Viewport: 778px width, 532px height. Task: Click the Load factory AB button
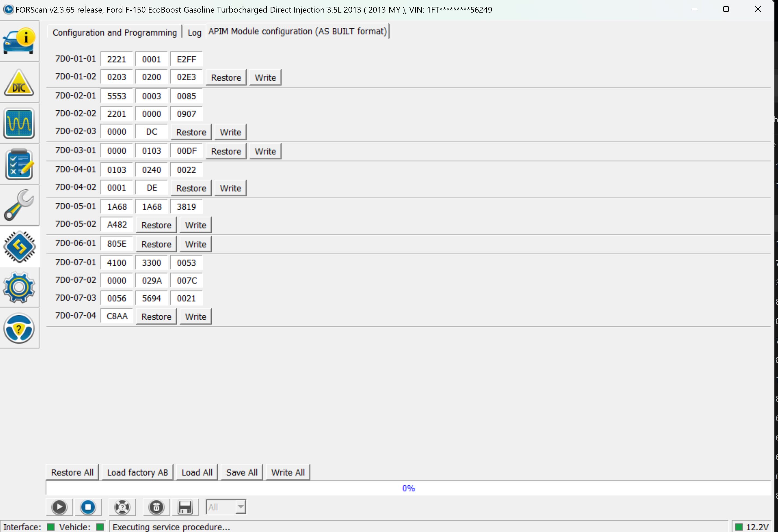tap(137, 472)
